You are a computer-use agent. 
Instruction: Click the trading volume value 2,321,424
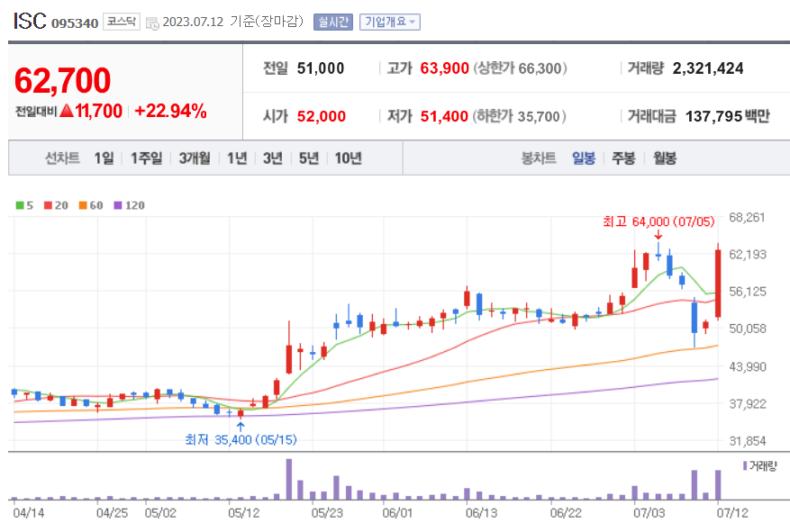pyautogui.click(x=708, y=68)
